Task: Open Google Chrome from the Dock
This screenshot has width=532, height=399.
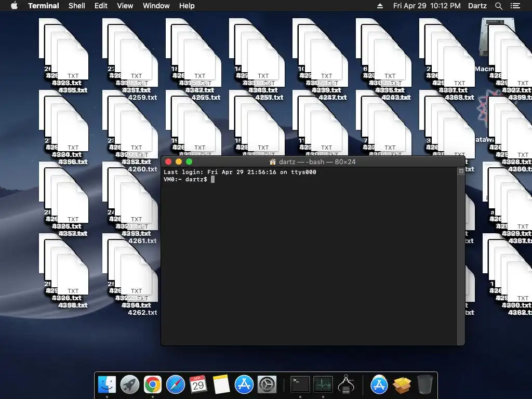Action: [152, 385]
